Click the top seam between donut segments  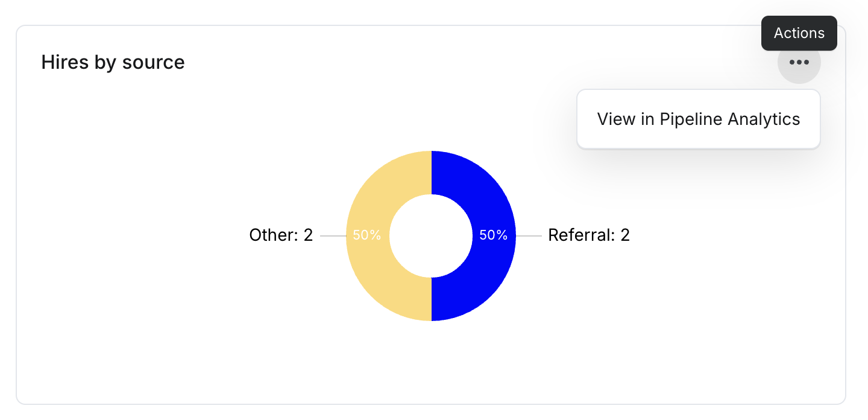432,173
